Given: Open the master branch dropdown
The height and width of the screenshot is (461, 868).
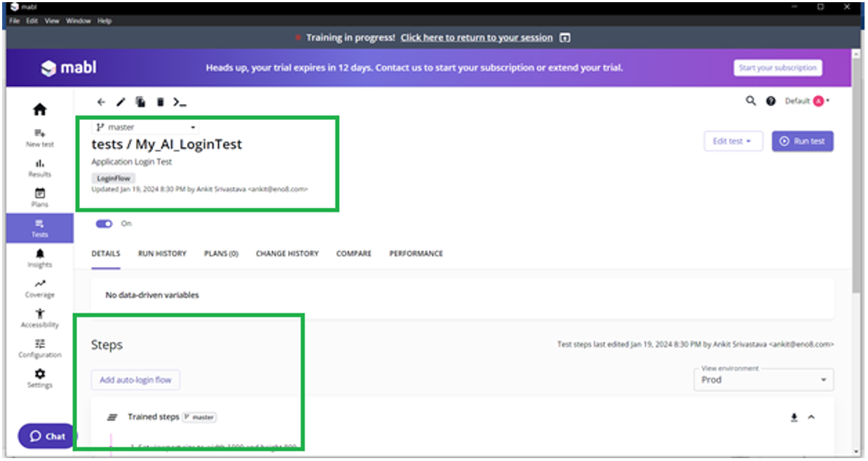Looking at the screenshot, I should pyautogui.click(x=146, y=127).
